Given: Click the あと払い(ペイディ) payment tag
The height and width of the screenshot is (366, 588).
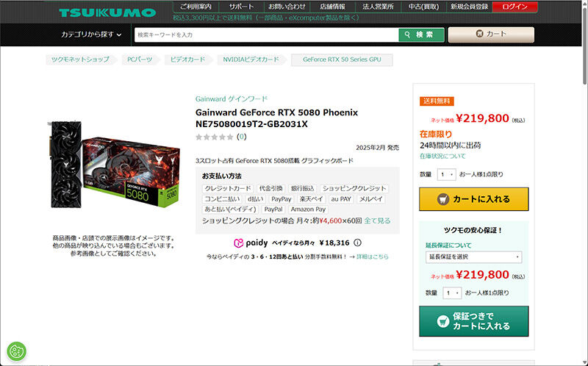Looking at the screenshot, I should point(230,209).
